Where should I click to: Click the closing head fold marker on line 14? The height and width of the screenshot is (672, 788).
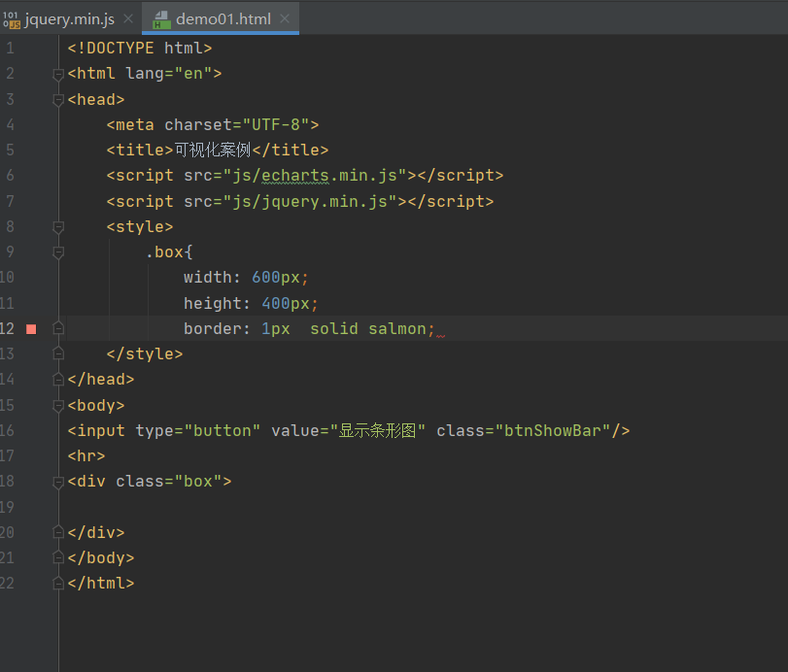(58, 379)
